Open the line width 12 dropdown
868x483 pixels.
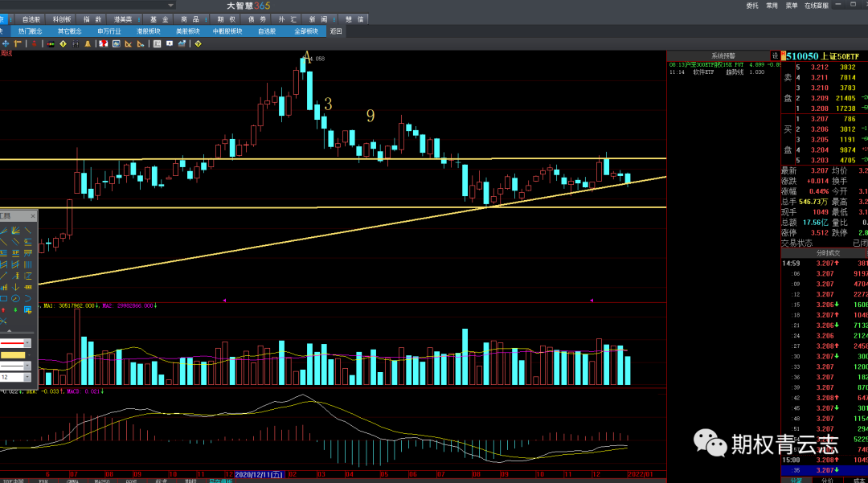pyautogui.click(x=27, y=377)
